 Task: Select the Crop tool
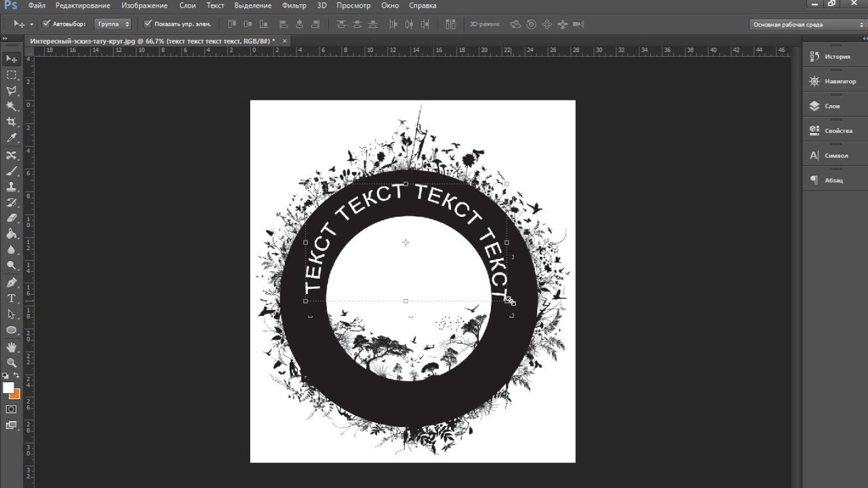(x=12, y=122)
